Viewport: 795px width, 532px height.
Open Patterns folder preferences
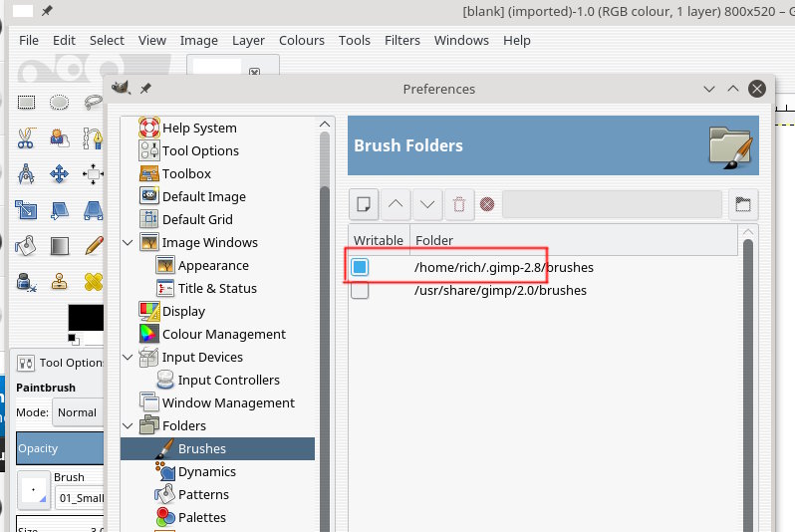(203, 494)
